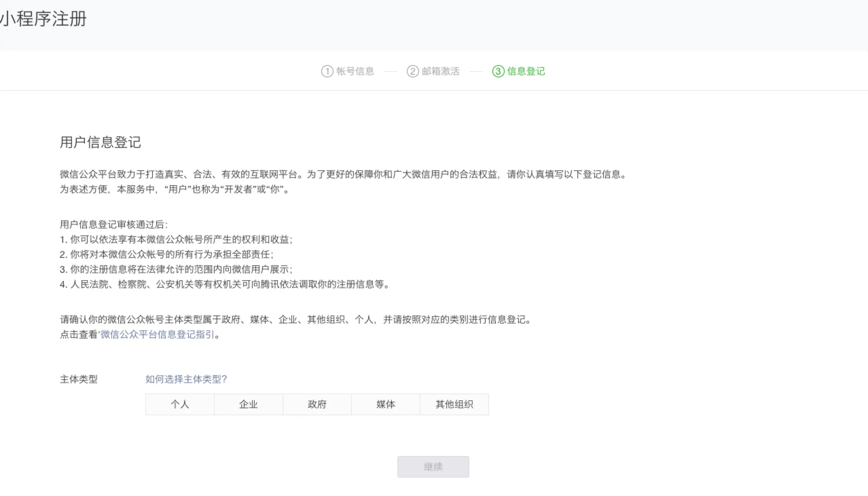The image size is (868, 496).
Task: Click the 主体类型 field label
Action: [79, 379]
